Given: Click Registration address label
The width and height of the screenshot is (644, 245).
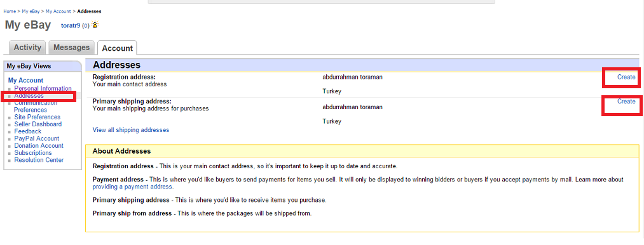Looking at the screenshot, I should [x=124, y=77].
